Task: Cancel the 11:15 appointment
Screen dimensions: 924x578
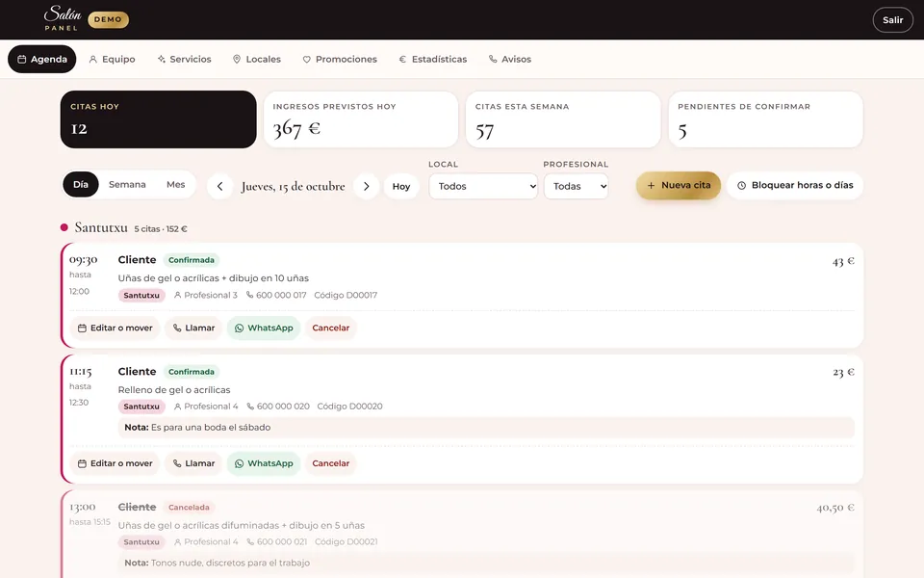Action: [330, 463]
